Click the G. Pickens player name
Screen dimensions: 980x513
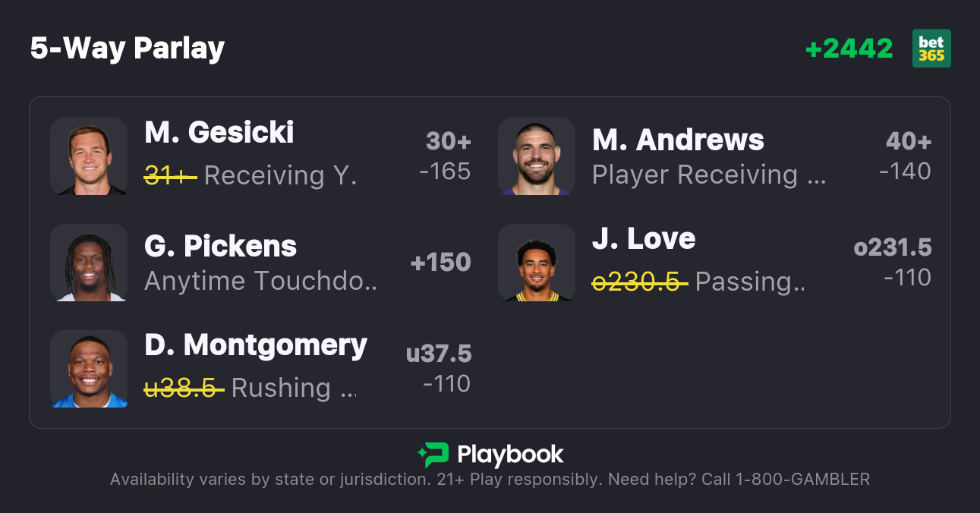pyautogui.click(x=220, y=247)
